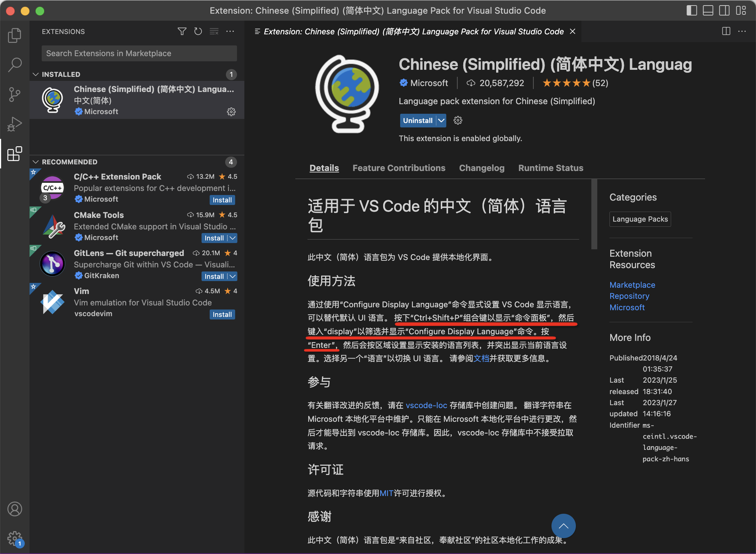Viewport: 756px width, 554px height.
Task: Click the Language Packs category tag
Action: 640,219
